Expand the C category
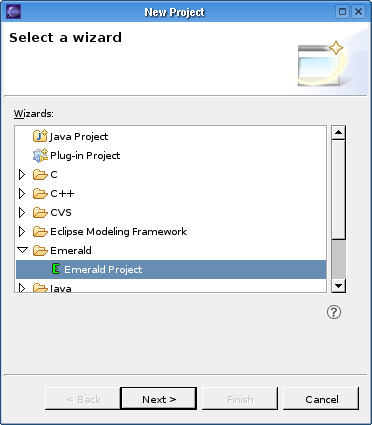Screen dimensions: 372x425 point(22,174)
